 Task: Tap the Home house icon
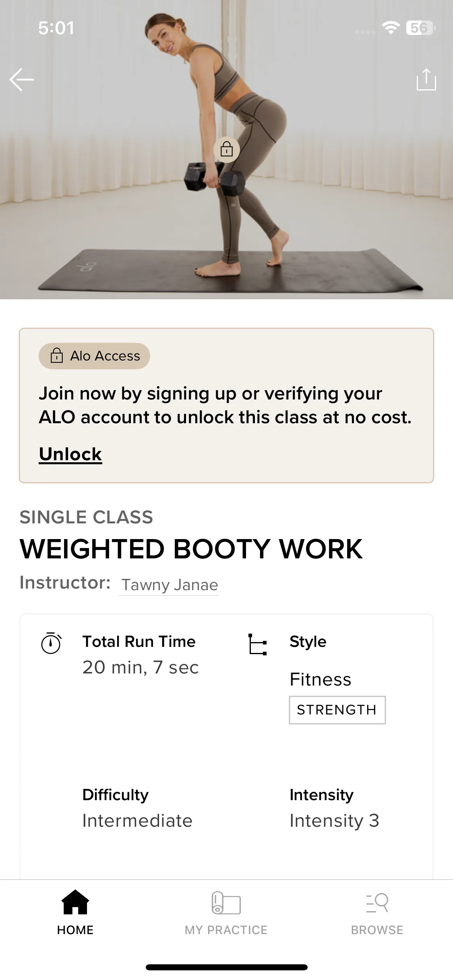[x=75, y=903]
